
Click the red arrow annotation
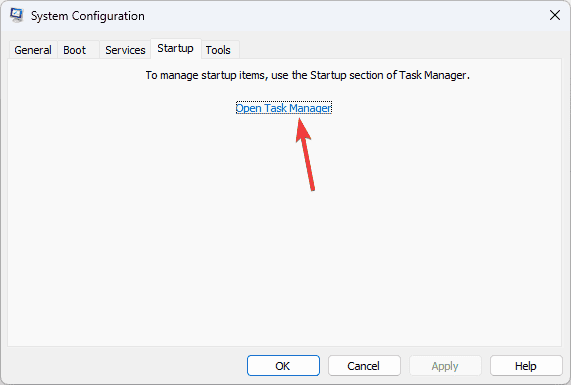pos(305,154)
